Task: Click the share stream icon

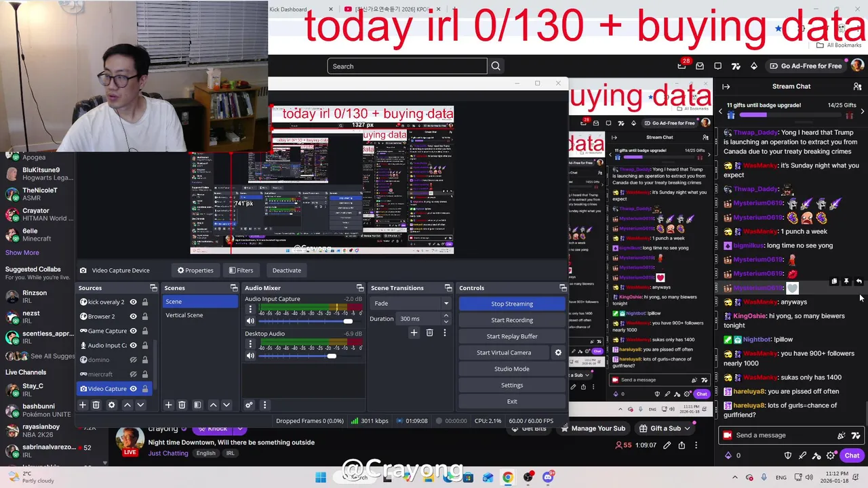Action: click(x=682, y=445)
